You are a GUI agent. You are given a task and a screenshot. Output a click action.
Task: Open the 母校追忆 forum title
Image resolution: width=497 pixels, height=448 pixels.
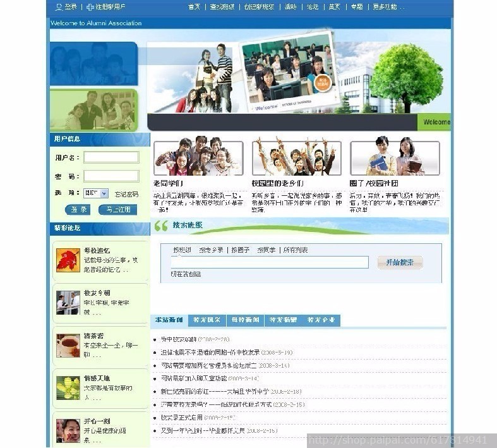click(x=97, y=250)
